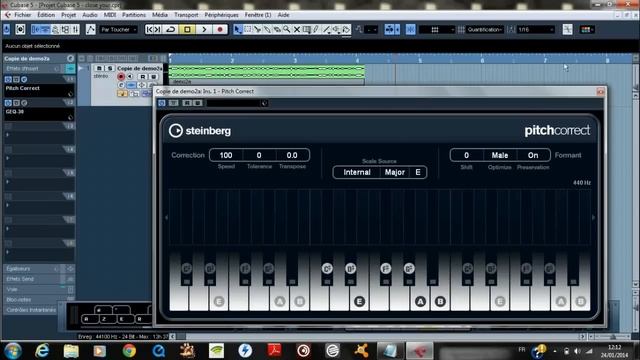Image resolution: width=640 pixels, height=360 pixels.
Task: Open the Male optimize selector
Action: [x=500, y=155]
